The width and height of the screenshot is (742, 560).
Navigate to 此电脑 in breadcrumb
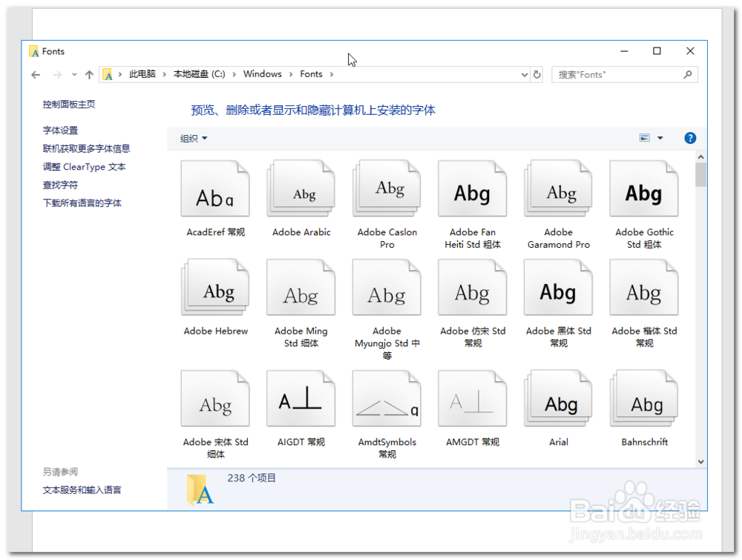(x=142, y=74)
